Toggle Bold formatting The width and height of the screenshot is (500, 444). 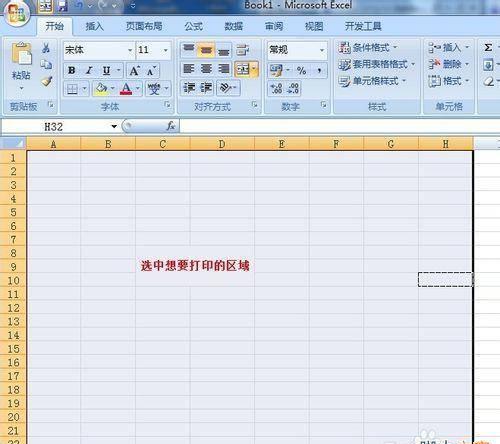point(71,71)
